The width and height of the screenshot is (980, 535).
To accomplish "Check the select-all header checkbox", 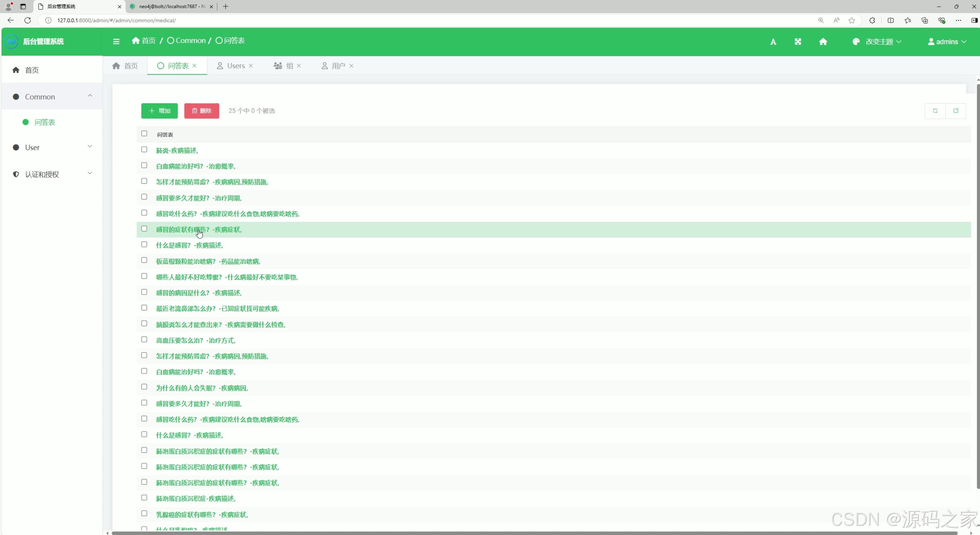I will point(144,133).
